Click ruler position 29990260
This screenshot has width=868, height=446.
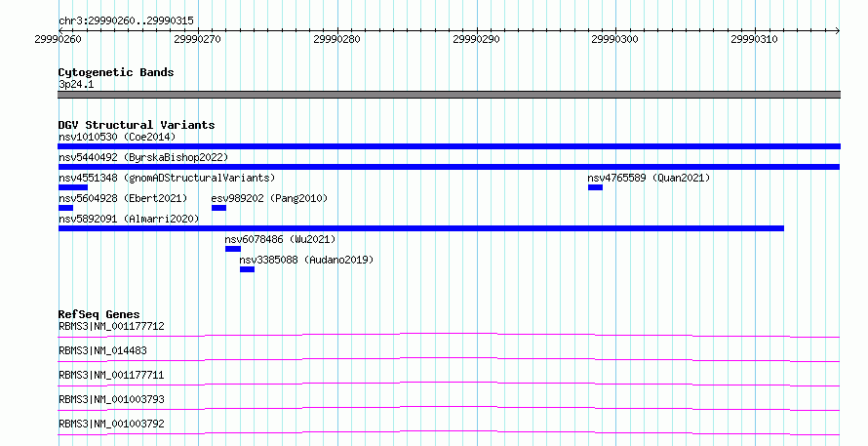coord(58,39)
